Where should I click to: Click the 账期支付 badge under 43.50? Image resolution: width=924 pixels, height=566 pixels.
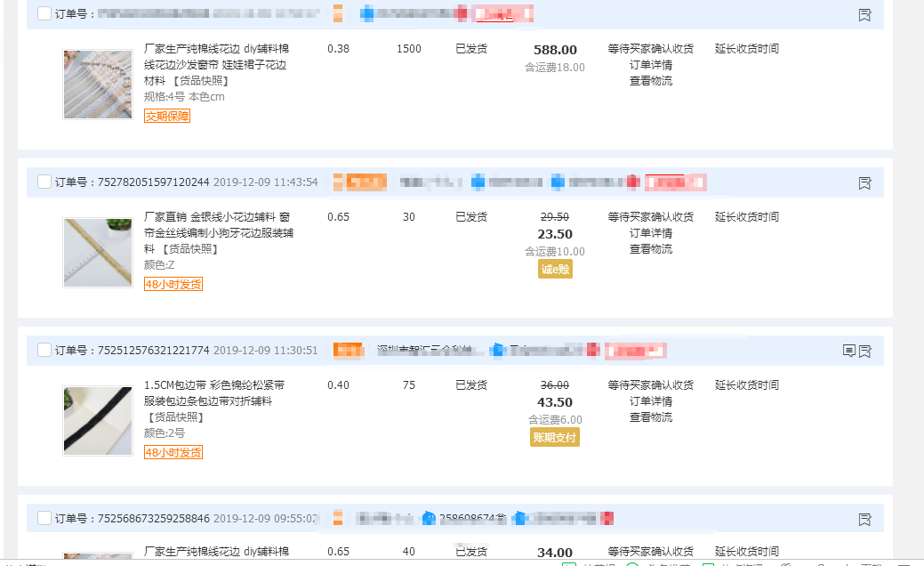555,437
